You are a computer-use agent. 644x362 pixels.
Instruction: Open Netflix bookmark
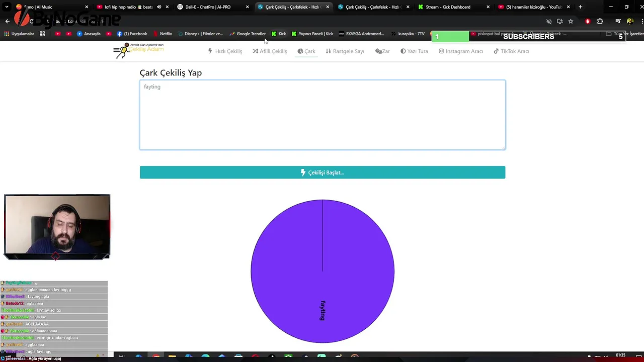(163, 34)
